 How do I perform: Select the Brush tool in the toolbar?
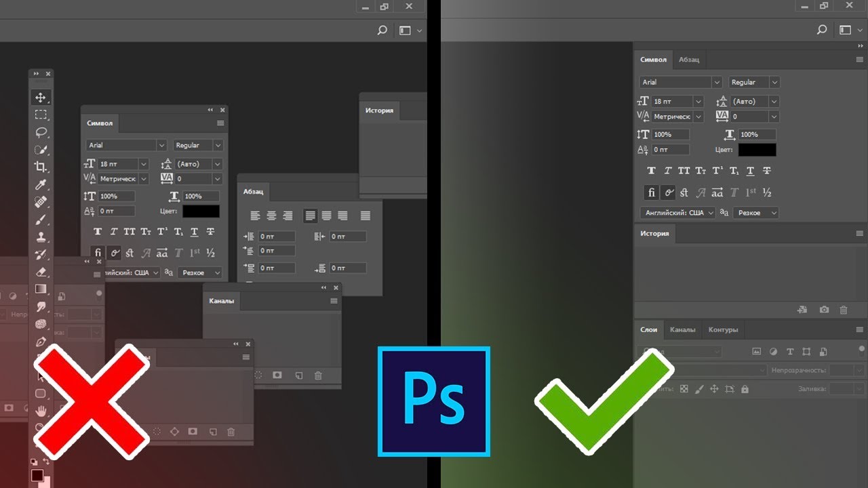tap(41, 220)
